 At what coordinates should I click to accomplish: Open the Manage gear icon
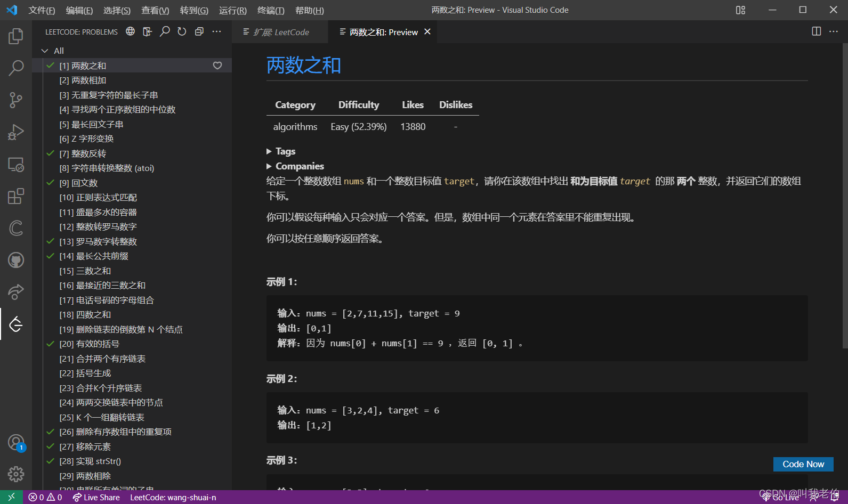pos(16,474)
